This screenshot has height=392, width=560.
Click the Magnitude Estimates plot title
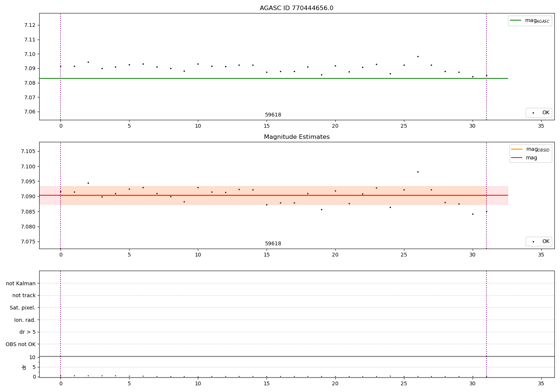pos(296,137)
